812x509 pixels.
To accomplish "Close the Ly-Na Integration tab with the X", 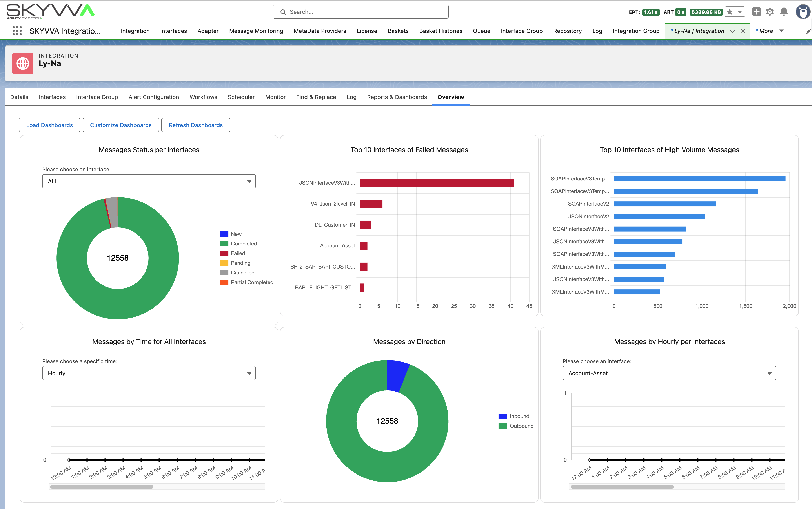I will click(x=743, y=31).
